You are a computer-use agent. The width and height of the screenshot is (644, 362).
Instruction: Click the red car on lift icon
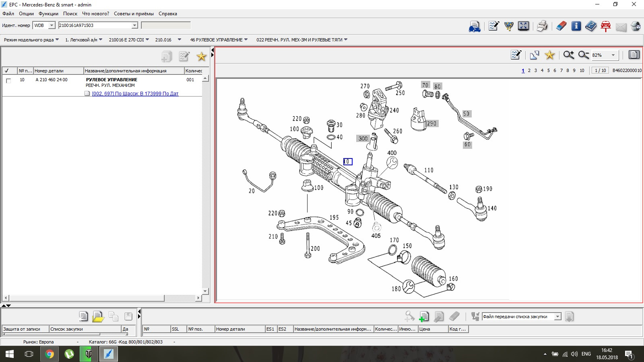(605, 26)
